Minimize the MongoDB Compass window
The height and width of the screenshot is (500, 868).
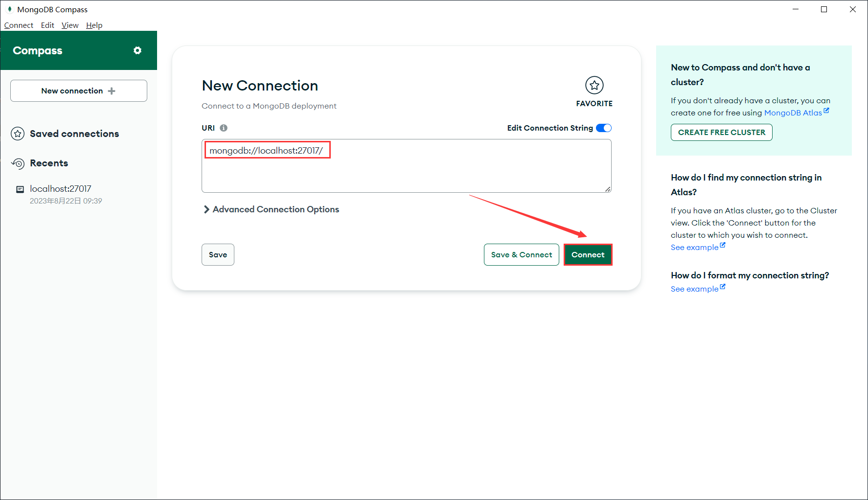click(796, 9)
